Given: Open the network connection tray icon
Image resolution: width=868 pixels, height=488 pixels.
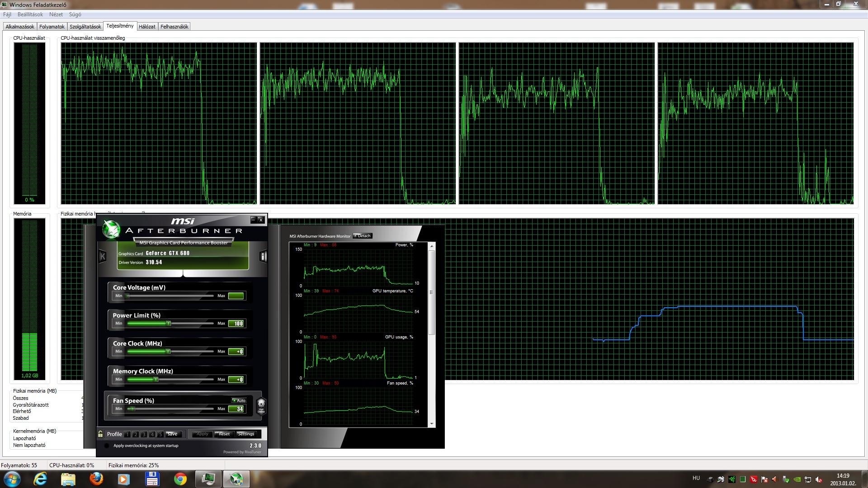Looking at the screenshot, I should (x=808, y=479).
